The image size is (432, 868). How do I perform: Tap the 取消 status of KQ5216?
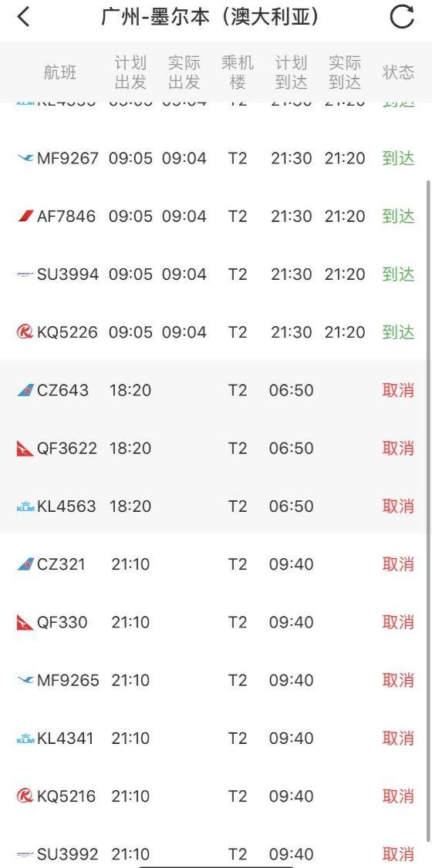click(x=398, y=796)
